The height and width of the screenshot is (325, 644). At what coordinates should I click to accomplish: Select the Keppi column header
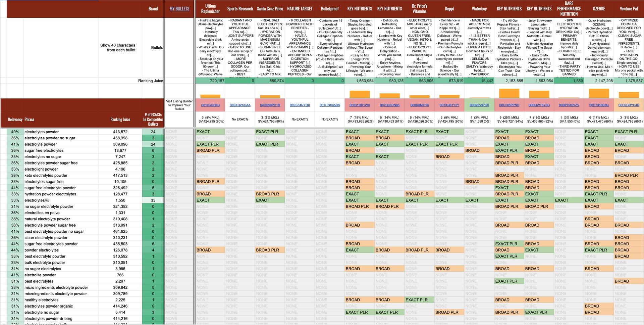click(449, 9)
